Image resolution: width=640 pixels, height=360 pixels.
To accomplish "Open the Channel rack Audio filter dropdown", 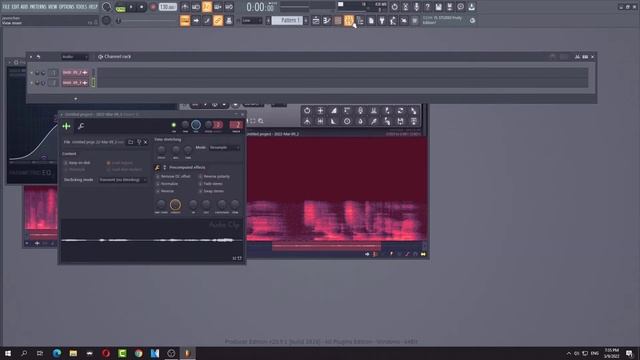I will click(75, 57).
